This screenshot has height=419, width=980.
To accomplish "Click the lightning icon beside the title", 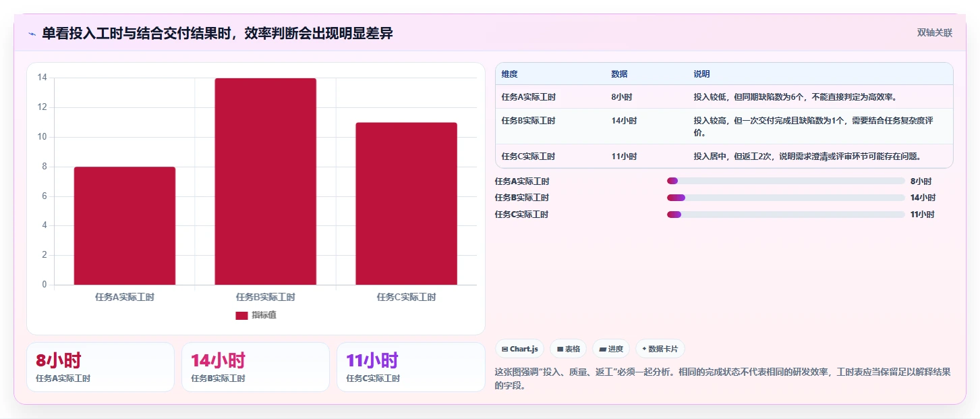I will [x=32, y=34].
